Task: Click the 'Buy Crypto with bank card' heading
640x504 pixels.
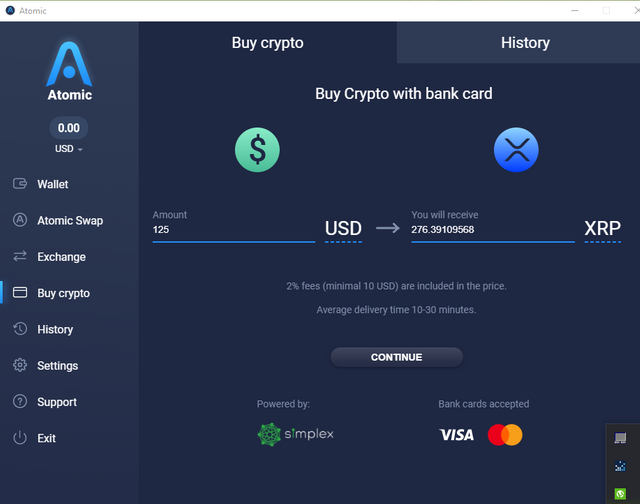Action: 404,94
